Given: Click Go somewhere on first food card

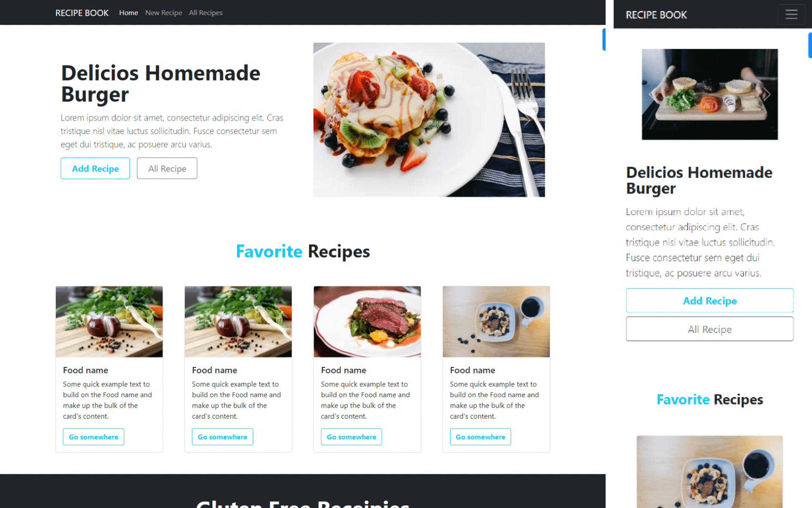Looking at the screenshot, I should pos(93,437).
